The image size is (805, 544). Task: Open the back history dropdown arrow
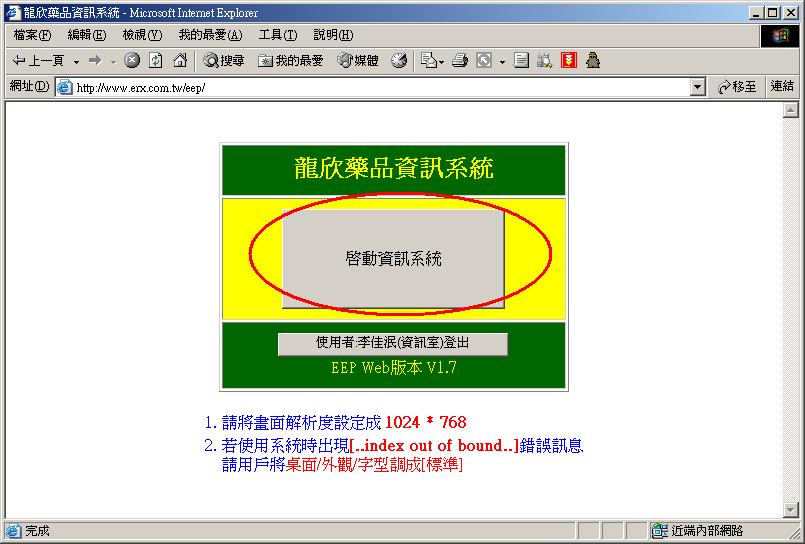pyautogui.click(x=76, y=62)
